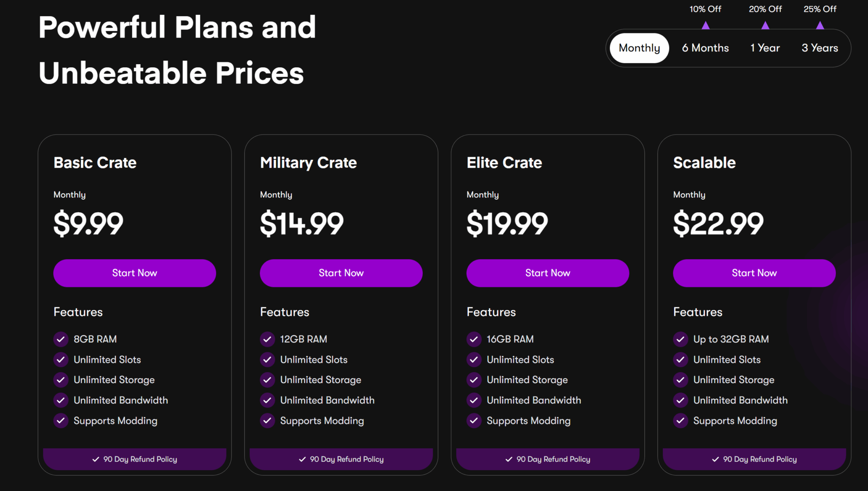The width and height of the screenshot is (868, 491).
Task: Click the 10% Off discount indicator
Action: 705,9
